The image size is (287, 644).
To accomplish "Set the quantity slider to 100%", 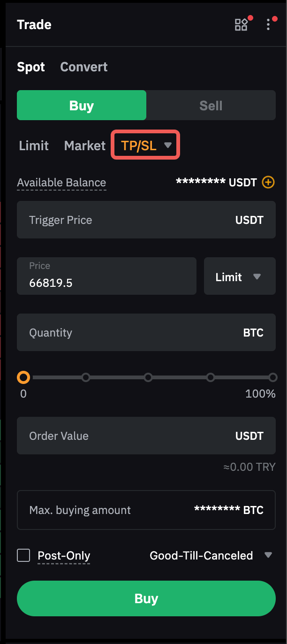I will (x=273, y=377).
